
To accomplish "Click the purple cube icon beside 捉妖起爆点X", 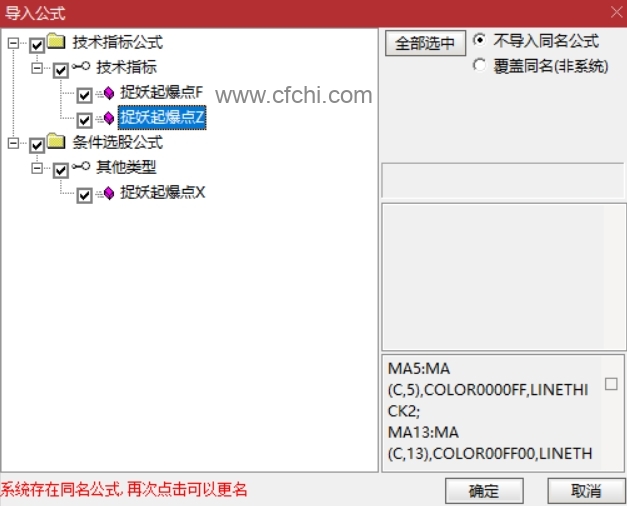I will point(109,193).
